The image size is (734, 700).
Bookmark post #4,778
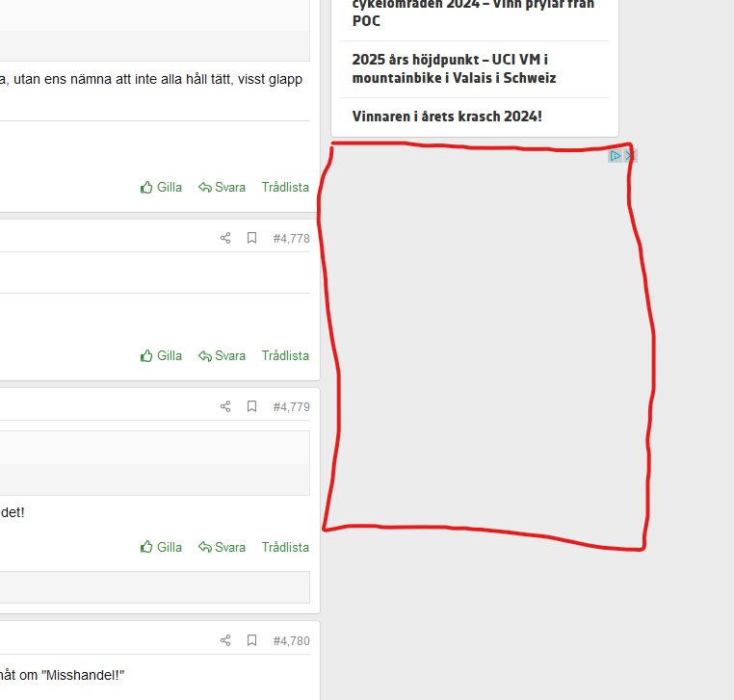(x=251, y=238)
